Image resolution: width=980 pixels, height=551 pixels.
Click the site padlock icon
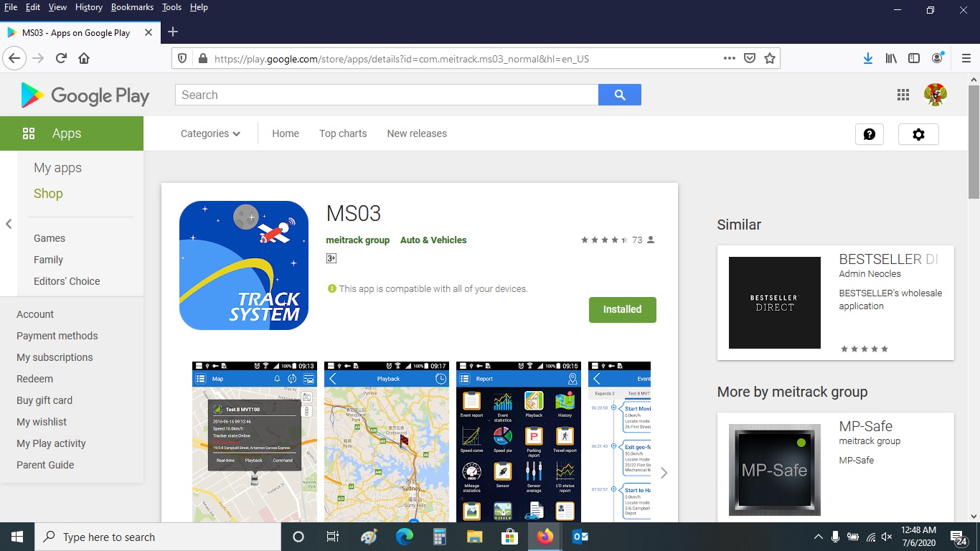pos(202,59)
